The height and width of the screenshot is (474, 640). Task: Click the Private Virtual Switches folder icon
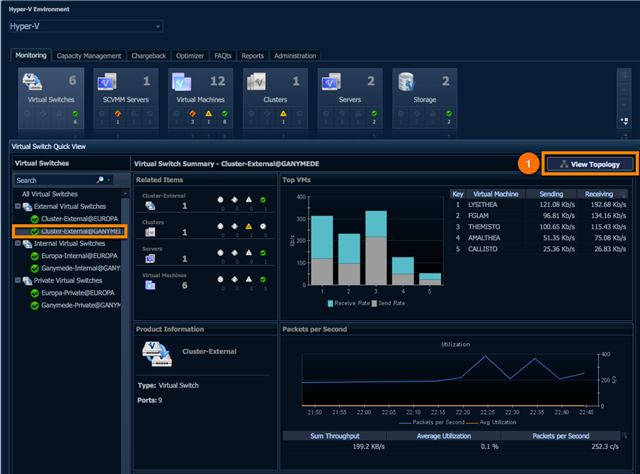pyautogui.click(x=27, y=281)
